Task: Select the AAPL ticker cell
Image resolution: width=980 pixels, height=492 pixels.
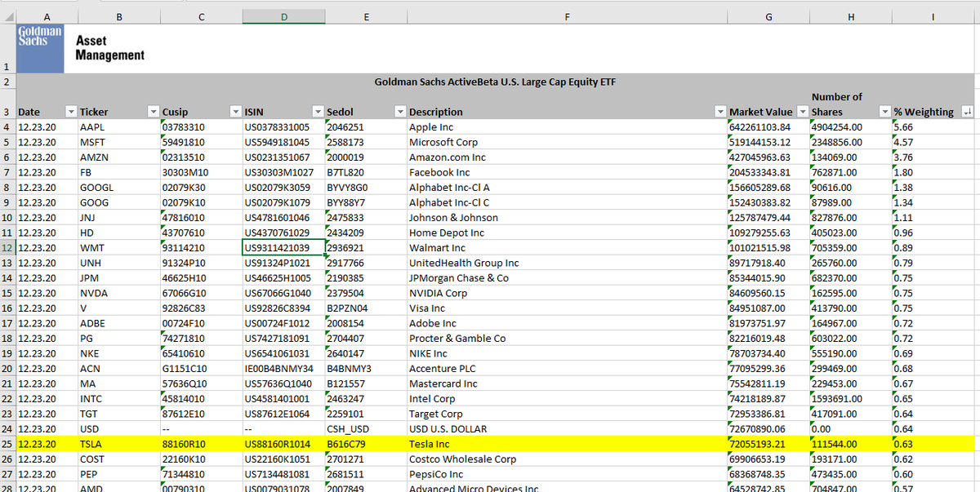Action: pyautogui.click(x=119, y=127)
